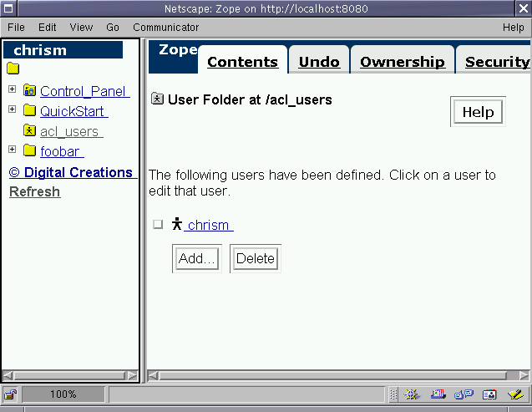This screenshot has height=412, width=532.
Task: Click the Zope logo text
Action: pos(178,50)
